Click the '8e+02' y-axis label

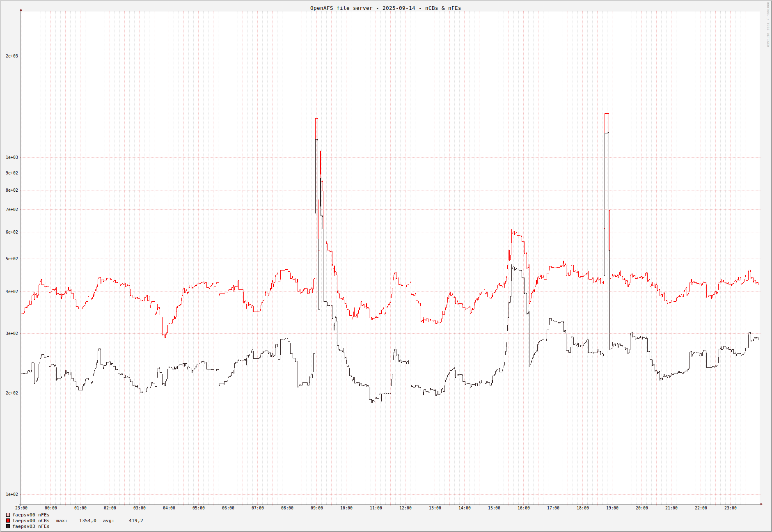(12, 190)
